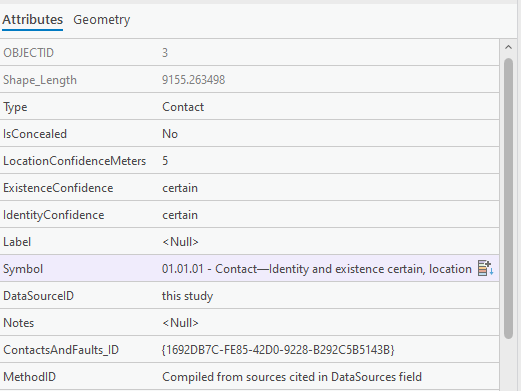Viewport: 521px width, 391px height.
Task: Select the Attributes tab
Action: (x=32, y=20)
